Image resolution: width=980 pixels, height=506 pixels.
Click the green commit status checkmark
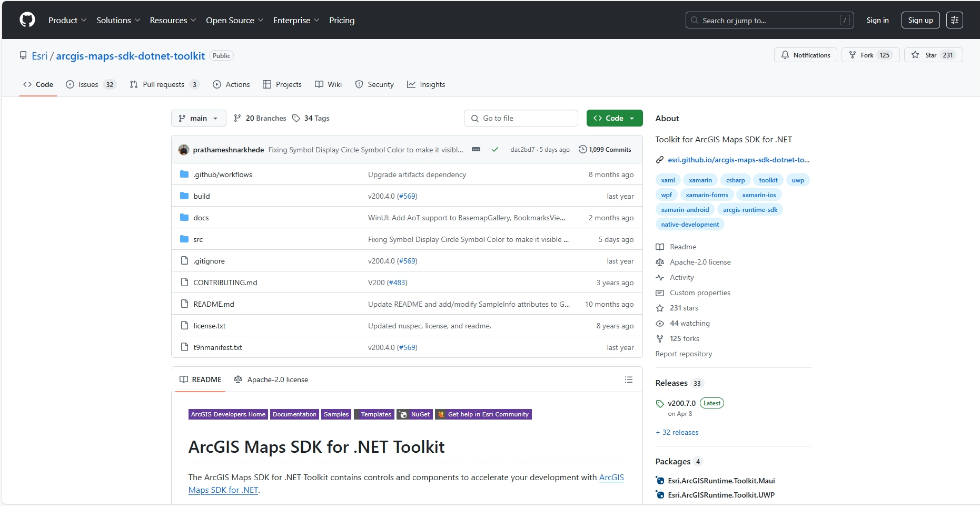[494, 149]
